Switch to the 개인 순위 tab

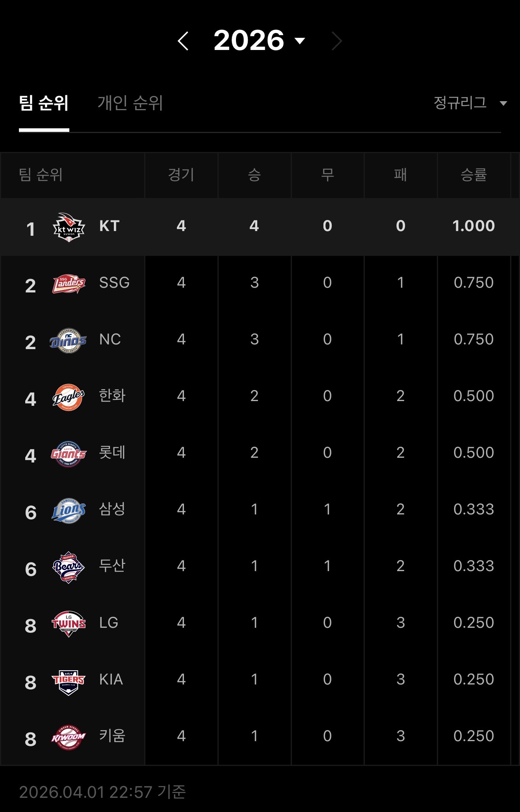[130, 103]
